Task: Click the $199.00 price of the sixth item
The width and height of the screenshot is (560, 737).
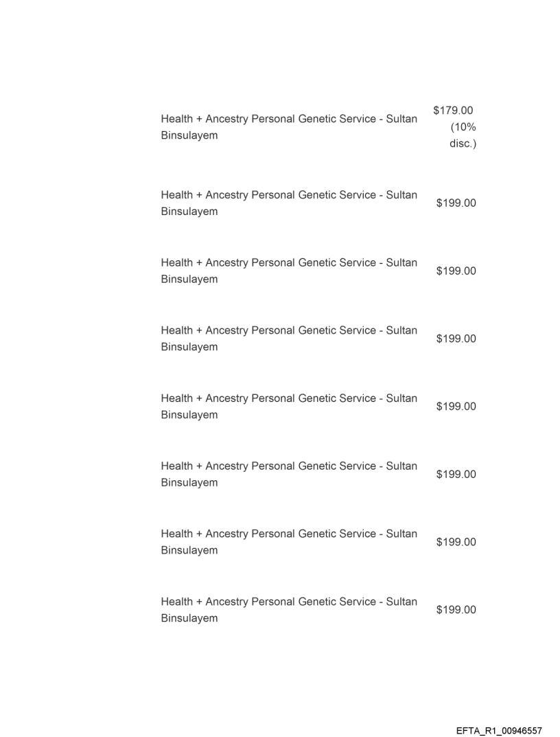Action: [456, 475]
